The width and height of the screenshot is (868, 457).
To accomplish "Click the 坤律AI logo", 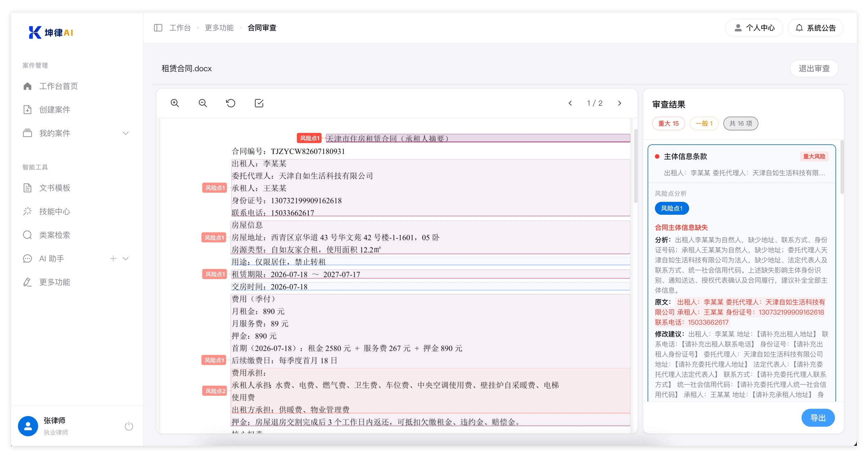I will click(x=51, y=33).
